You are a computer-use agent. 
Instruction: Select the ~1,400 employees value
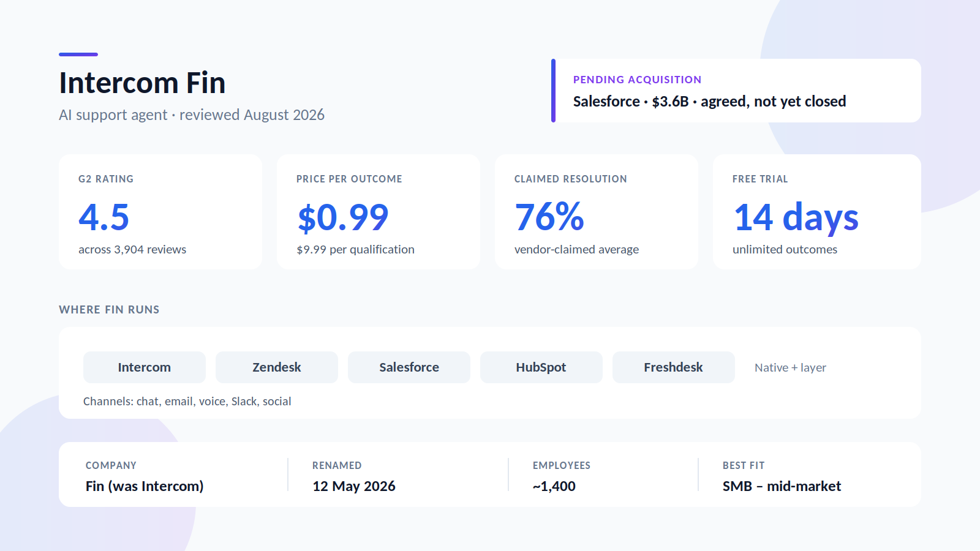point(554,486)
